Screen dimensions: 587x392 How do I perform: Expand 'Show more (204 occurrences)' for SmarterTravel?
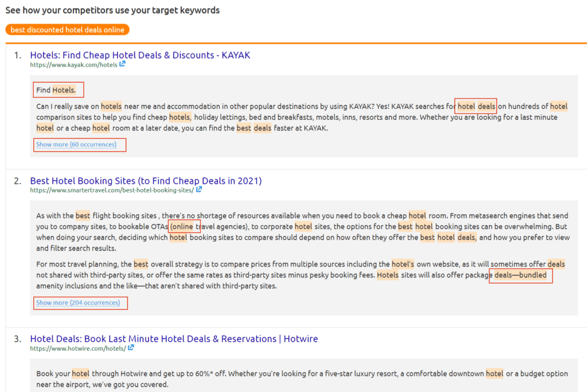[x=78, y=303]
